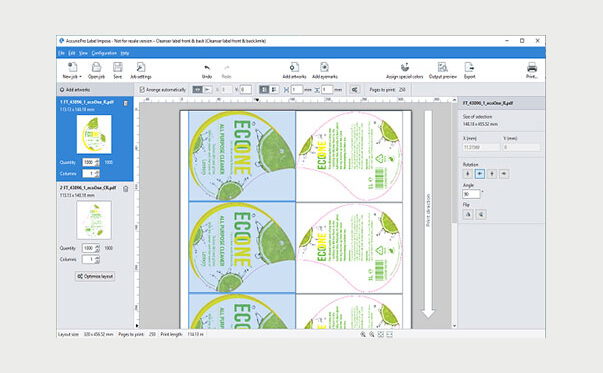This screenshot has width=603, height=373.
Task: Click the New job dropdown arrow
Action: (x=80, y=77)
